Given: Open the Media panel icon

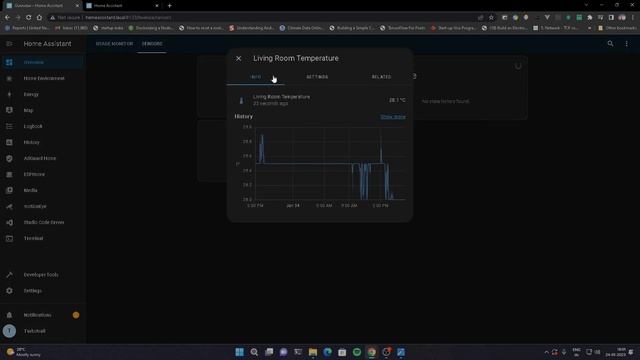Looking at the screenshot, I should [9, 190].
